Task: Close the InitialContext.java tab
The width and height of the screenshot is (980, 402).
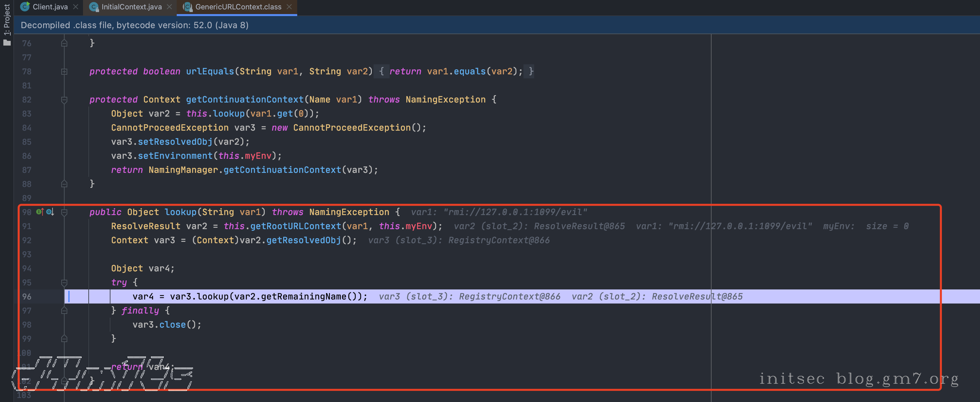Action: (x=169, y=6)
